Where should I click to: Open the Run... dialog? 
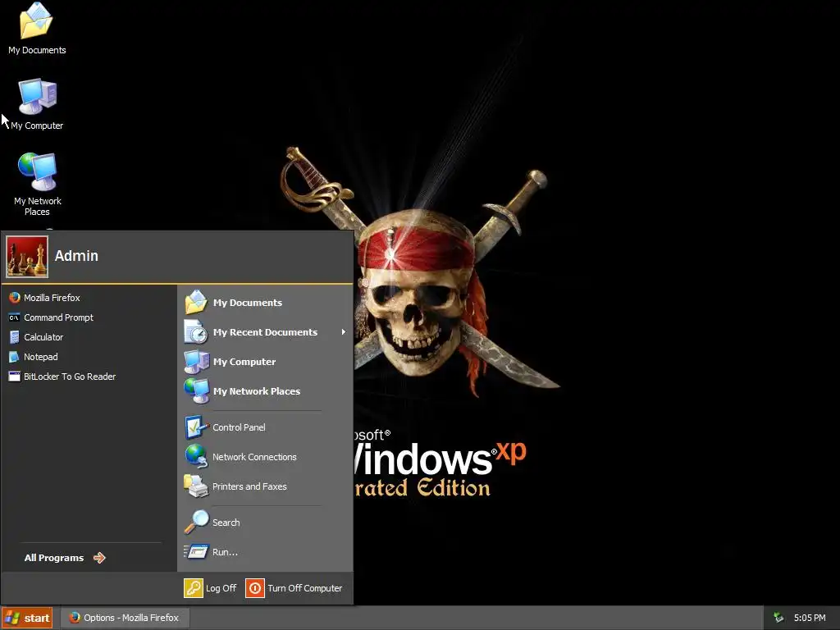click(266, 552)
